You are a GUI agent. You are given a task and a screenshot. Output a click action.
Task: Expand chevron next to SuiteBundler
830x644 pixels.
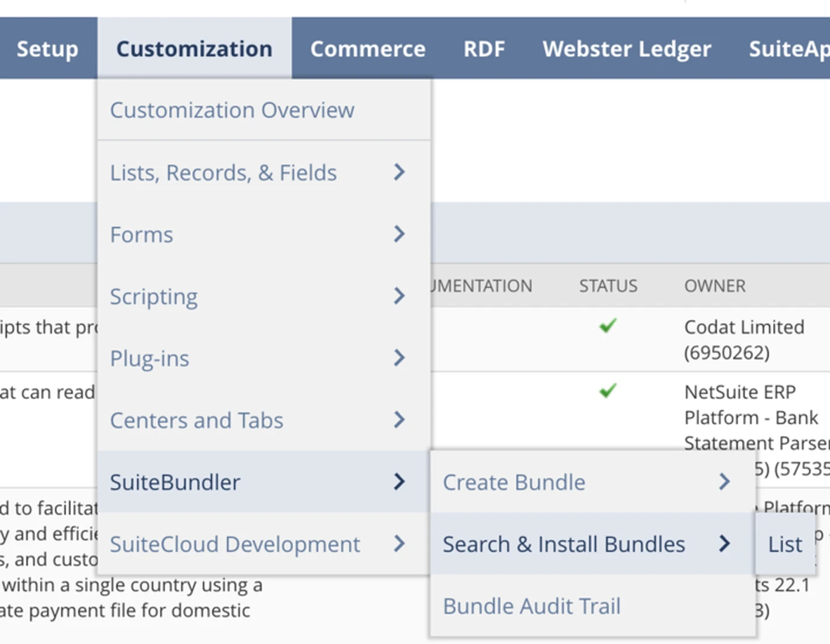(400, 482)
